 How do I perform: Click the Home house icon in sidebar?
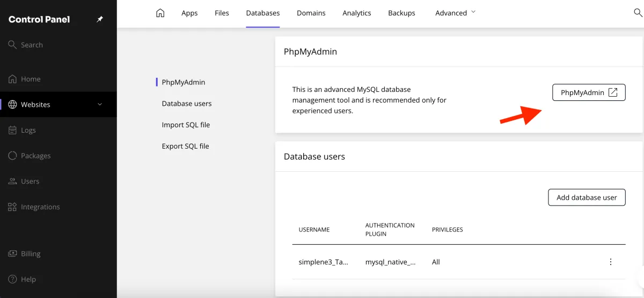coord(12,79)
